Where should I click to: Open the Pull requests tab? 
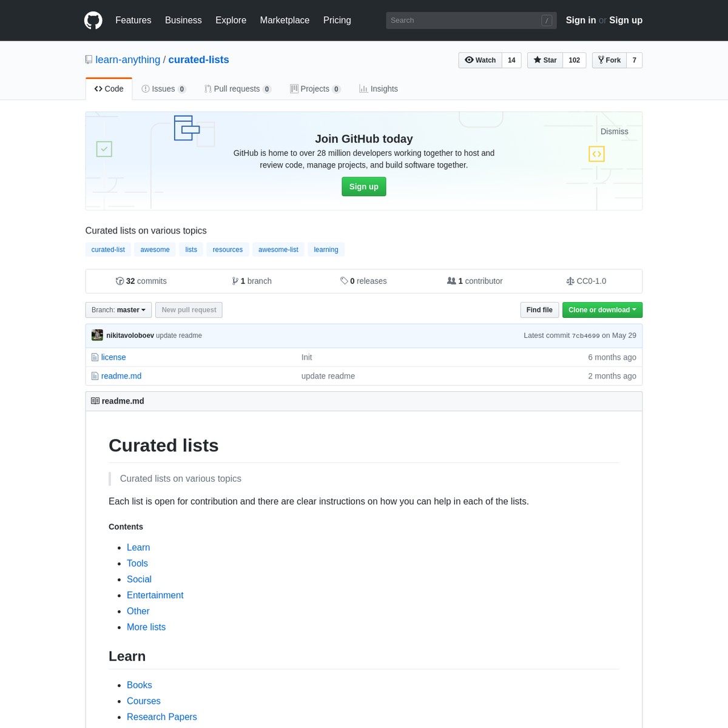pyautogui.click(x=238, y=89)
